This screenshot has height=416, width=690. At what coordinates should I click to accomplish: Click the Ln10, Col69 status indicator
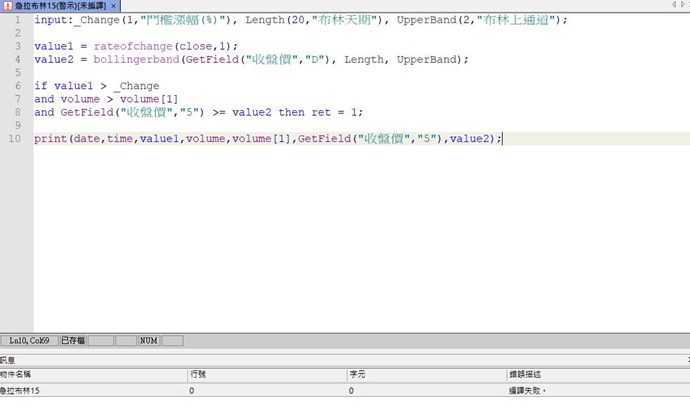coord(28,341)
